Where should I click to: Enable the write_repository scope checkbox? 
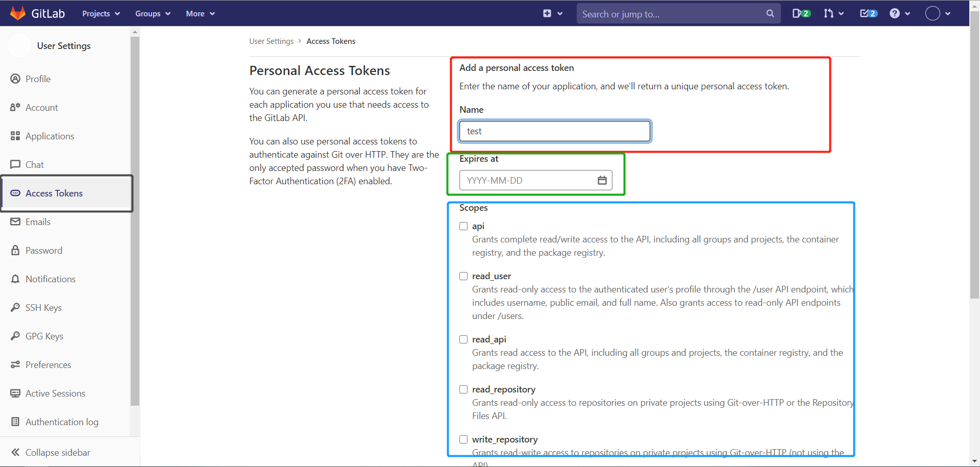tap(463, 439)
